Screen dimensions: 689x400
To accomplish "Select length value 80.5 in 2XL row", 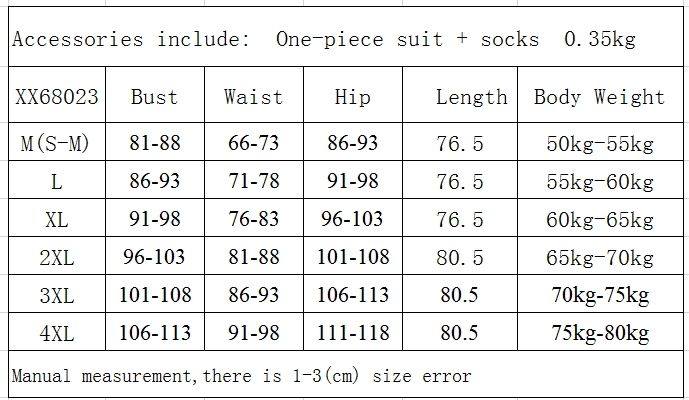I will click(460, 258).
